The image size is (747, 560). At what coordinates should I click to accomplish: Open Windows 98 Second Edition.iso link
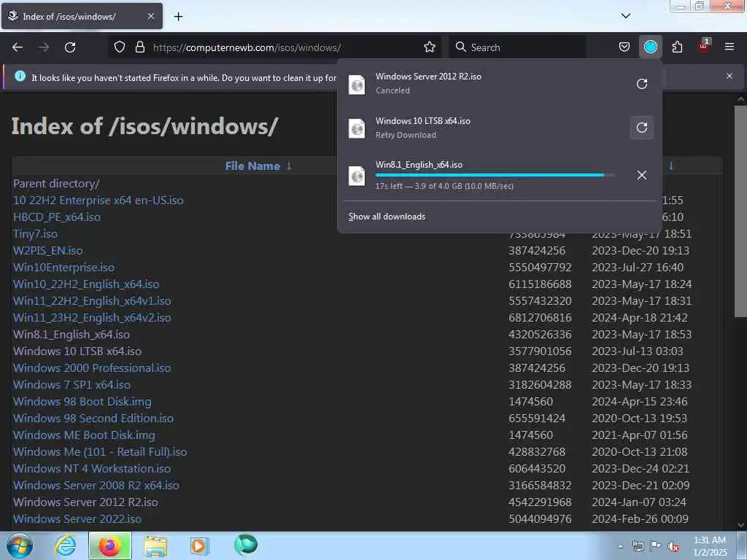(93, 418)
